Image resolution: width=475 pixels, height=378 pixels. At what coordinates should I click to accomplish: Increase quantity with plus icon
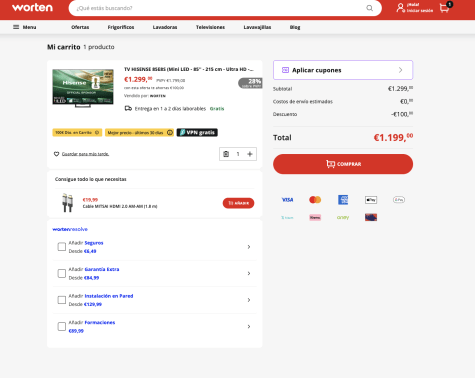click(x=250, y=154)
